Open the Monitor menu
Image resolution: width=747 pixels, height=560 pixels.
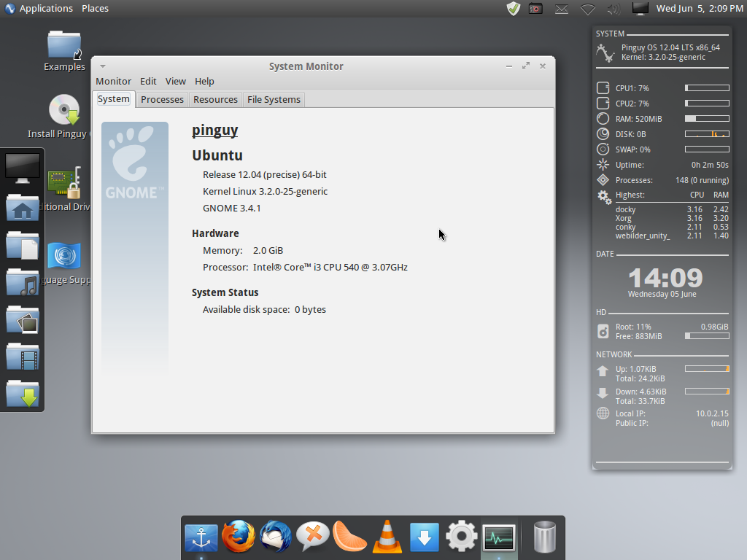(x=113, y=82)
